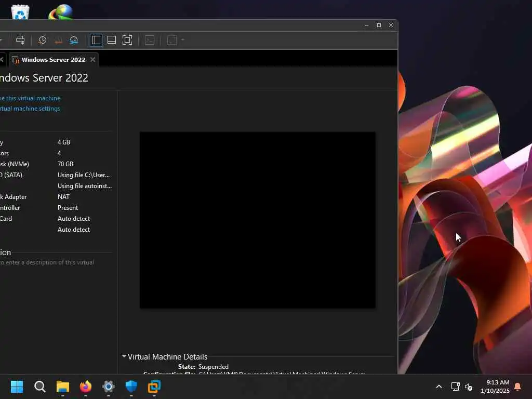This screenshot has height=399, width=532.
Task: Open File Explorer from the taskbar
Action: pos(63,387)
